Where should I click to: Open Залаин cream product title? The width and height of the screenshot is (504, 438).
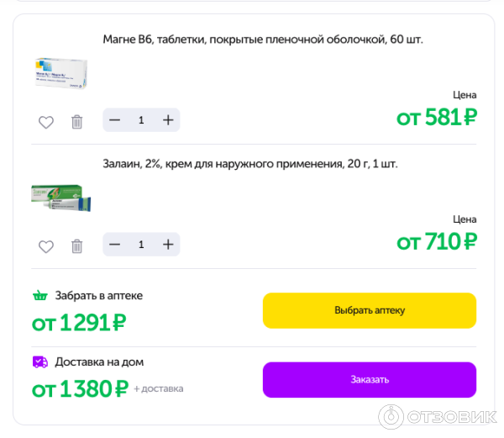[250, 164]
